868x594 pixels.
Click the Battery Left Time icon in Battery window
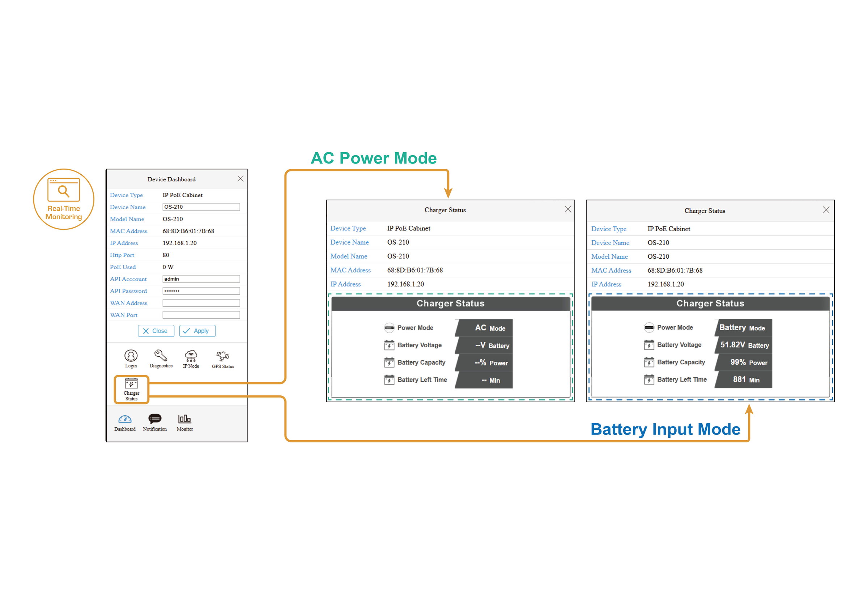[649, 379]
